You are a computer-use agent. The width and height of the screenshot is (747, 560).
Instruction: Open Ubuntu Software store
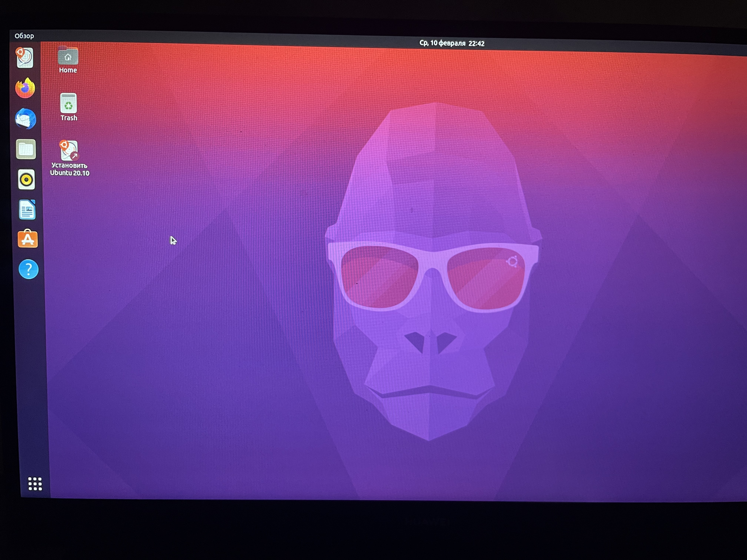coord(28,239)
